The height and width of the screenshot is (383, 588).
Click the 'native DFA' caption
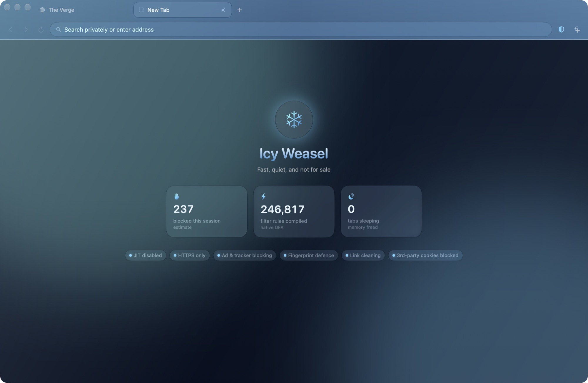pyautogui.click(x=272, y=228)
